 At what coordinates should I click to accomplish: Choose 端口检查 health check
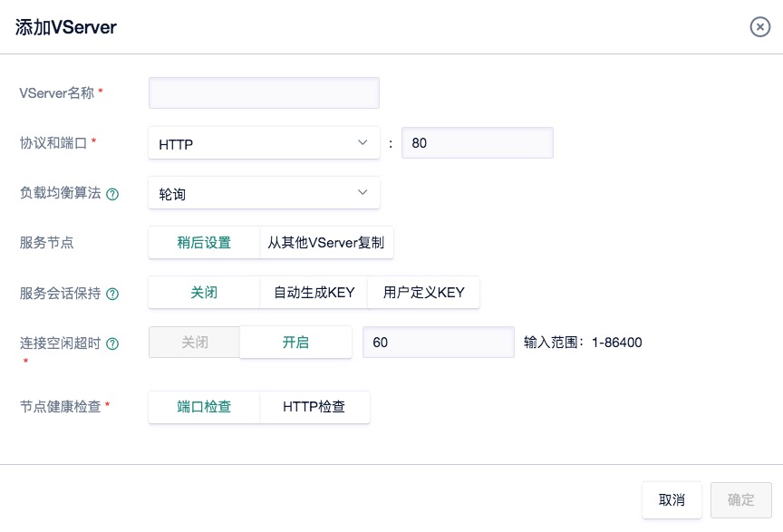click(x=204, y=407)
